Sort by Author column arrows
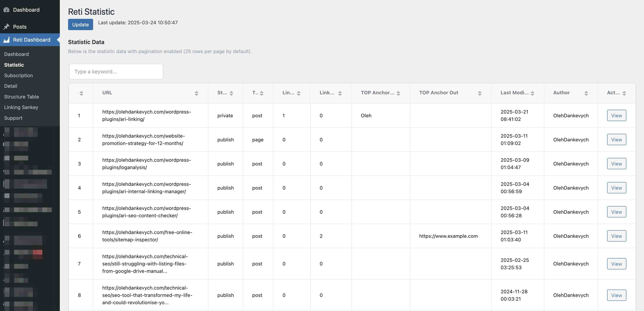Image resolution: width=644 pixels, height=311 pixels. [586, 93]
